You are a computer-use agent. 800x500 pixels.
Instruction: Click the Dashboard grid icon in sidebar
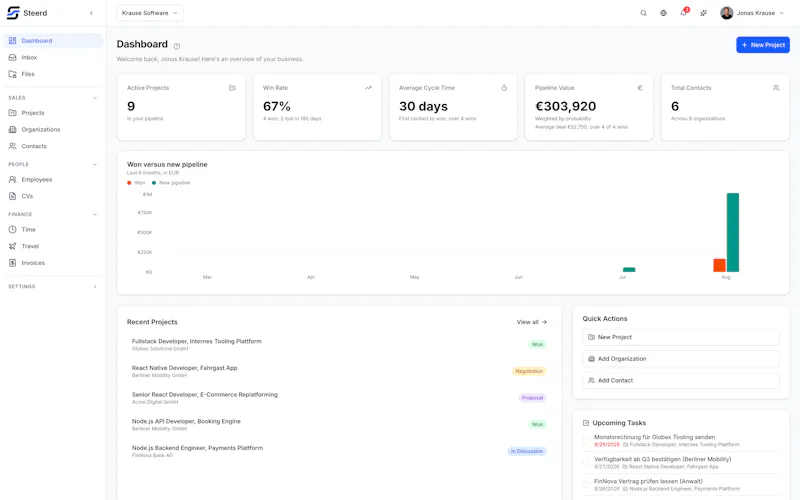point(13,40)
